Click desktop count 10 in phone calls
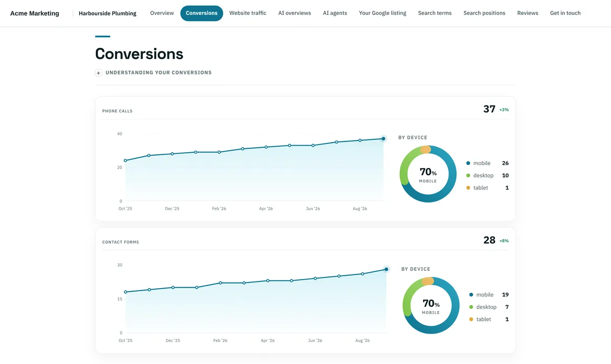Screen dimensions: 611x364 [x=506, y=176]
